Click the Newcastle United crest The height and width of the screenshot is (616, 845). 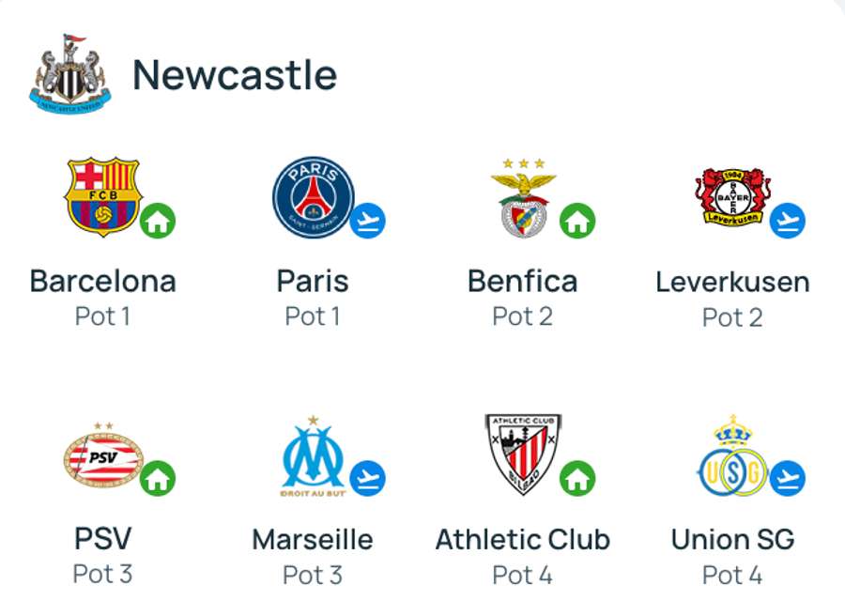[70, 74]
